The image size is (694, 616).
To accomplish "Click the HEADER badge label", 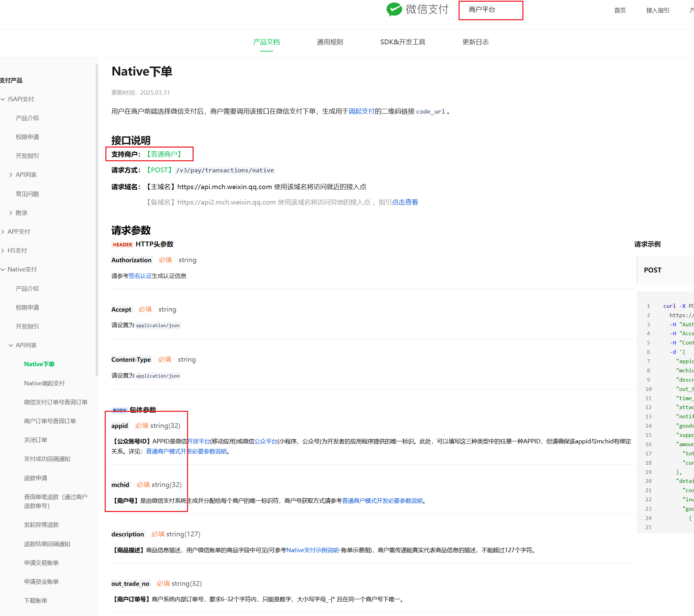I will tap(123, 245).
